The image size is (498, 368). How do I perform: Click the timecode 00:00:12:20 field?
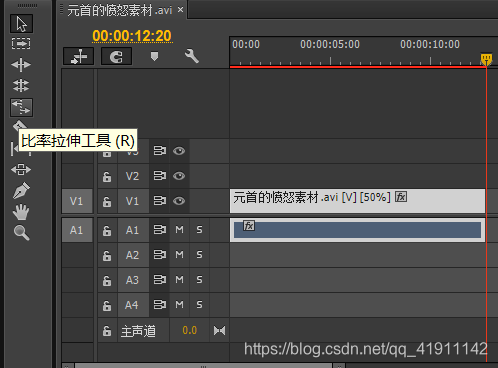pyautogui.click(x=132, y=36)
